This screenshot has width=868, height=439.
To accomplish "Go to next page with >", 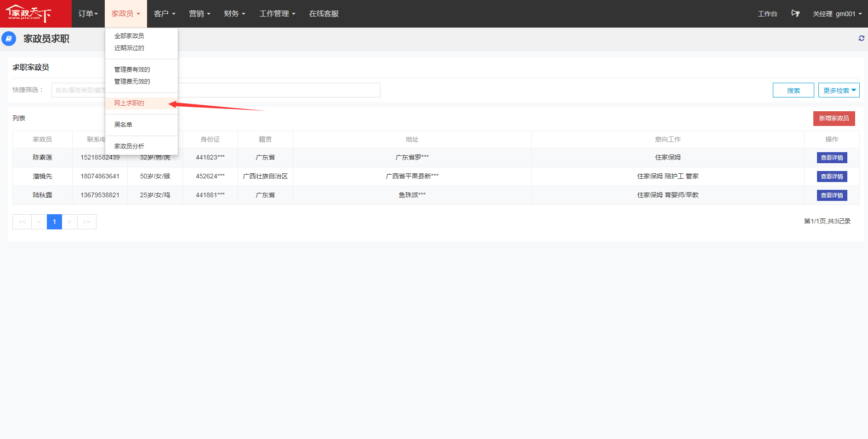I will coord(69,222).
